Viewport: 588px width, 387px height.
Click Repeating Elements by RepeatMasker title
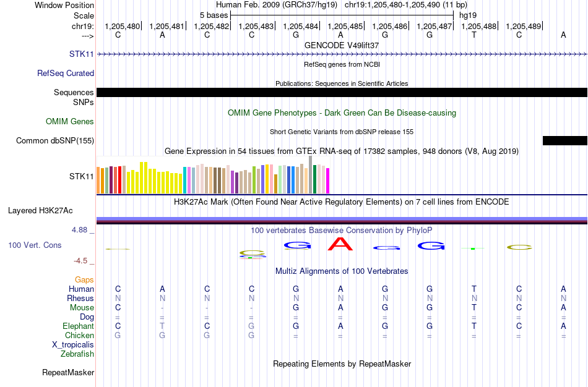342,364
